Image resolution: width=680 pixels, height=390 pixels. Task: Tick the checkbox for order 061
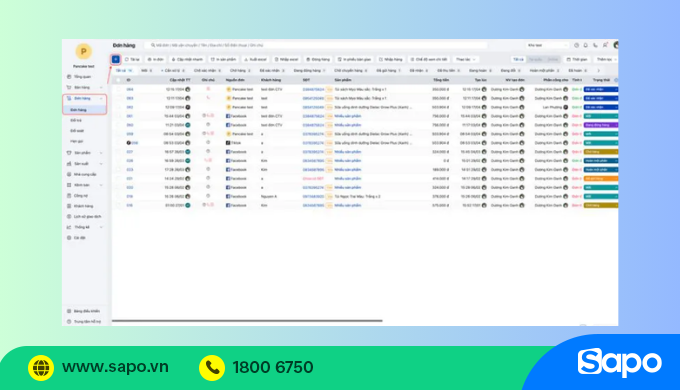pyautogui.click(x=118, y=116)
